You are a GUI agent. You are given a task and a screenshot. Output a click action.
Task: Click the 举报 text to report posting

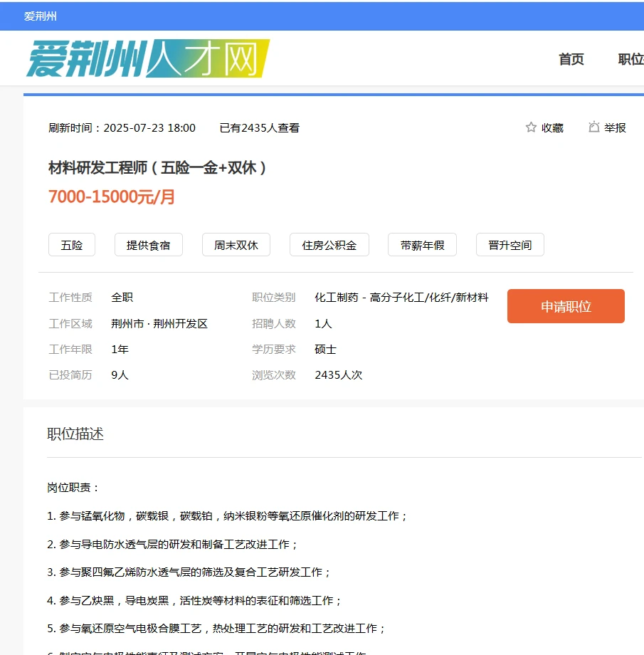(x=613, y=127)
